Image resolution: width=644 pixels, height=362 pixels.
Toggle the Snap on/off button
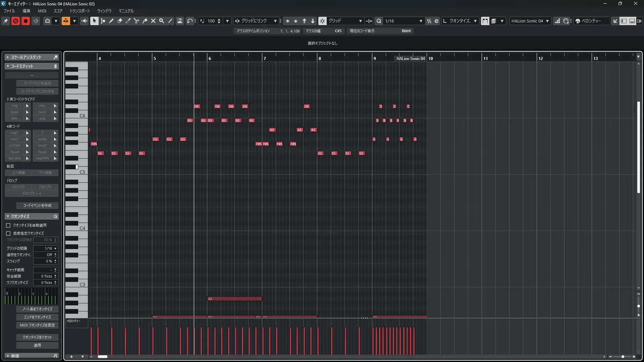(x=322, y=21)
